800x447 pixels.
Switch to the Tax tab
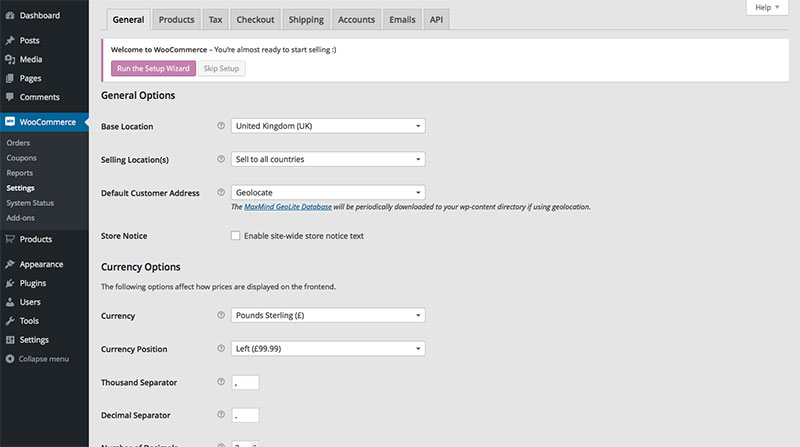[215, 19]
